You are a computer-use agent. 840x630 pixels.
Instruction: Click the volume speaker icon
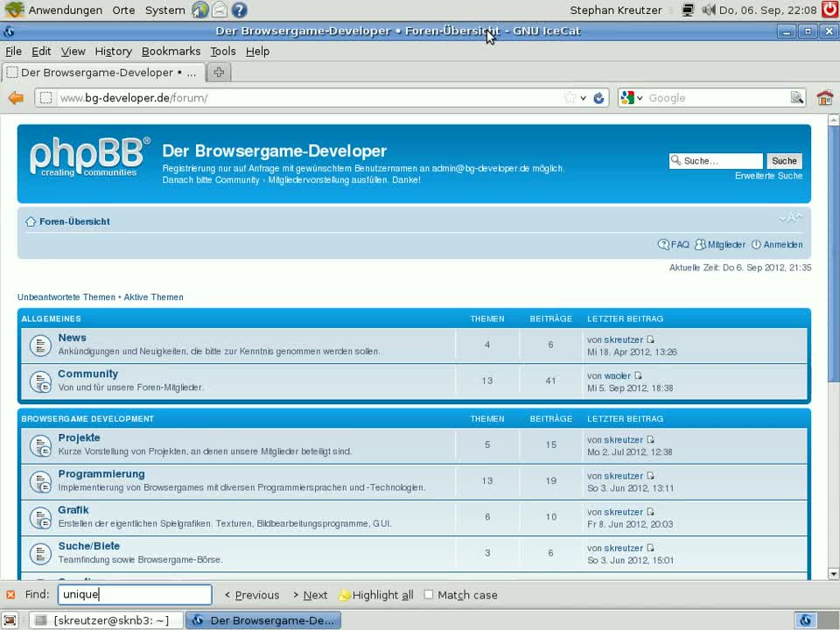click(708, 10)
